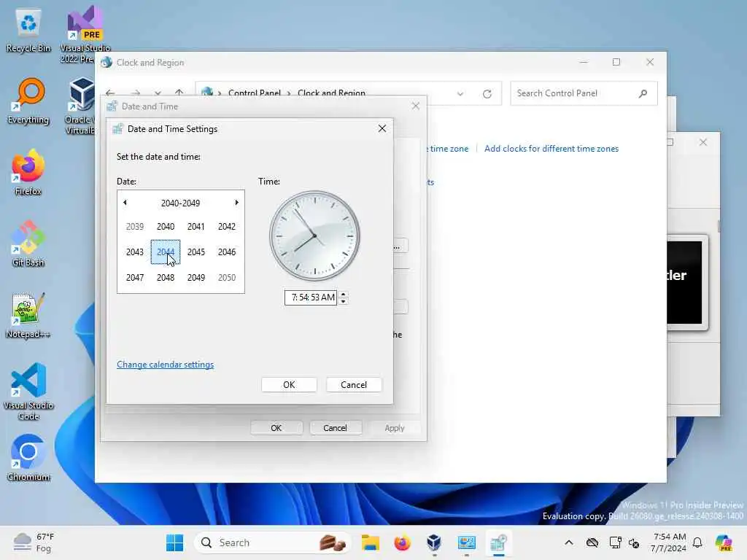
Task: Open Copilot Preview taskbar icon
Action: click(724, 542)
